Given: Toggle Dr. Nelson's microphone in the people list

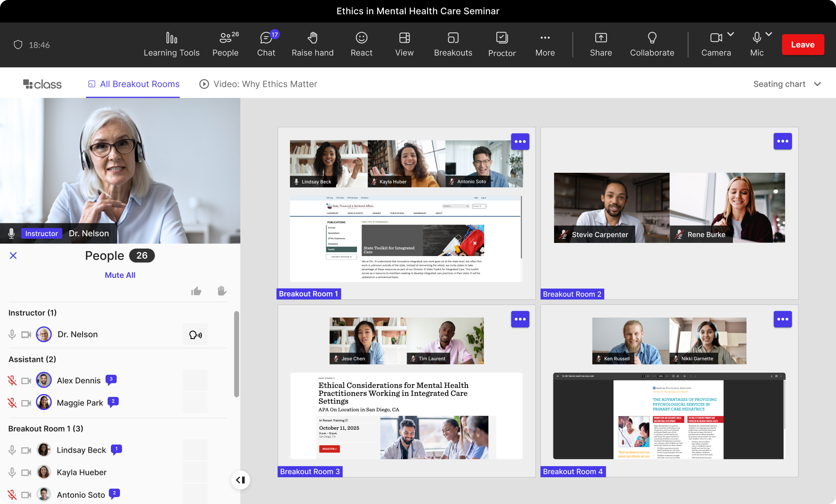Looking at the screenshot, I should (x=12, y=334).
